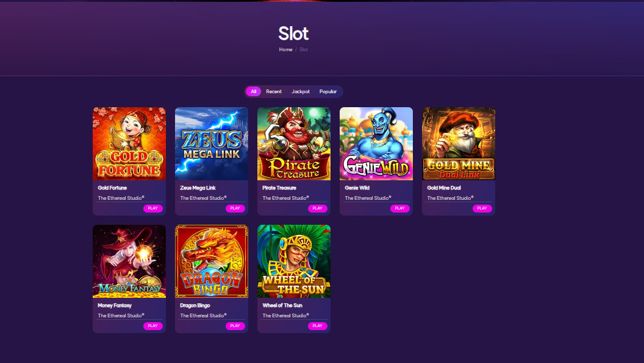Open the Genie Wild game artwork

pyautogui.click(x=376, y=144)
